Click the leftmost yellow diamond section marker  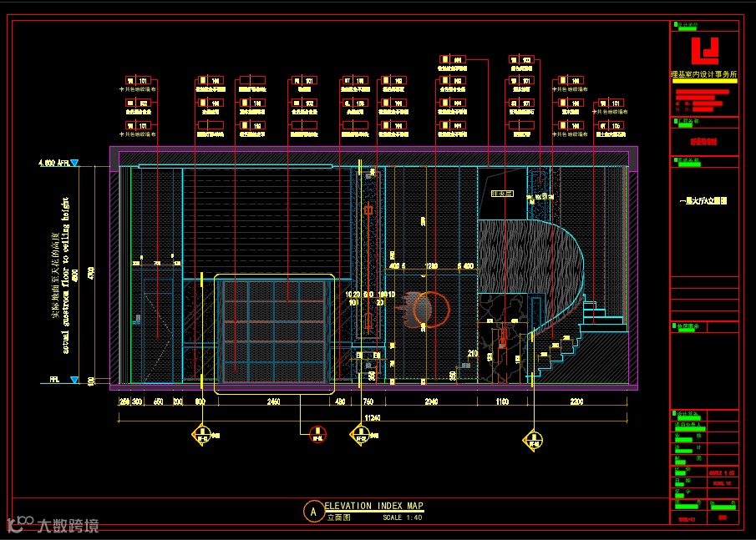point(202,435)
